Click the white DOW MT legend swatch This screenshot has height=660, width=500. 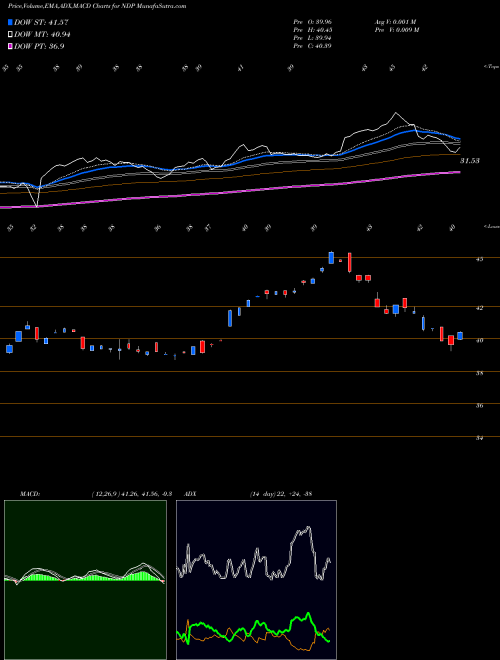(10, 35)
